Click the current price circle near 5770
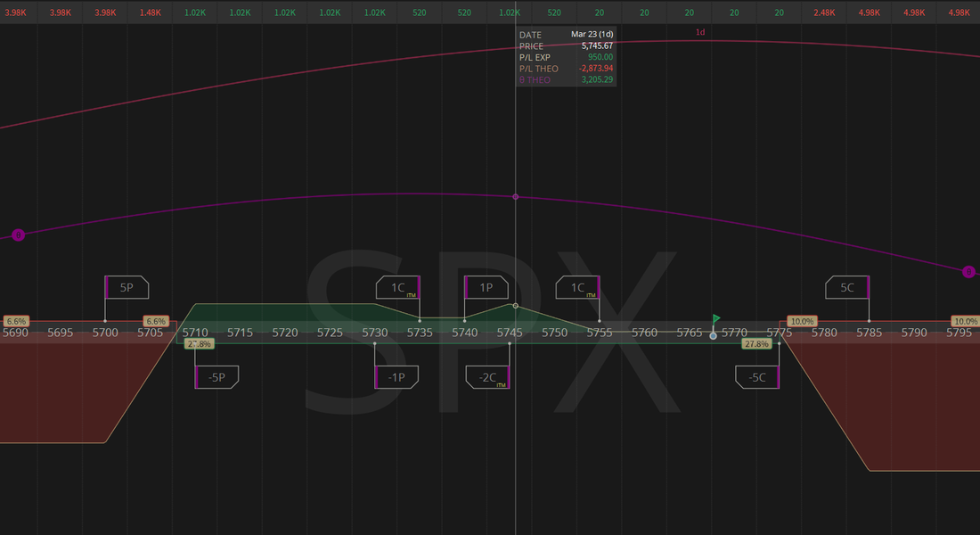980x535 pixels. point(713,336)
